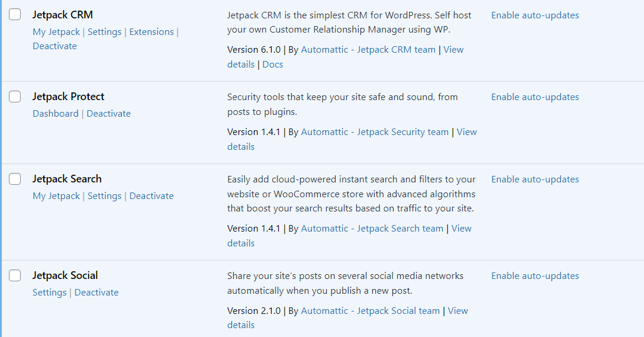The height and width of the screenshot is (337, 644).
Task: Enable auto-updates for Jetpack Social
Action: pyautogui.click(x=535, y=276)
